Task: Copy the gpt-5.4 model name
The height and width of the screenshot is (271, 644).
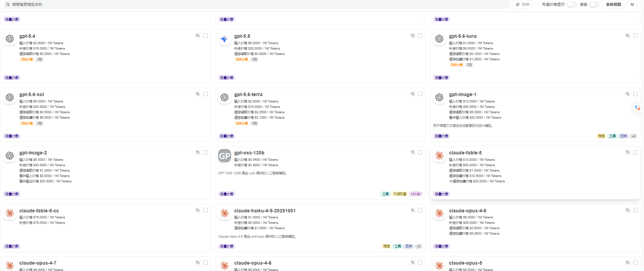Action: (x=198, y=36)
